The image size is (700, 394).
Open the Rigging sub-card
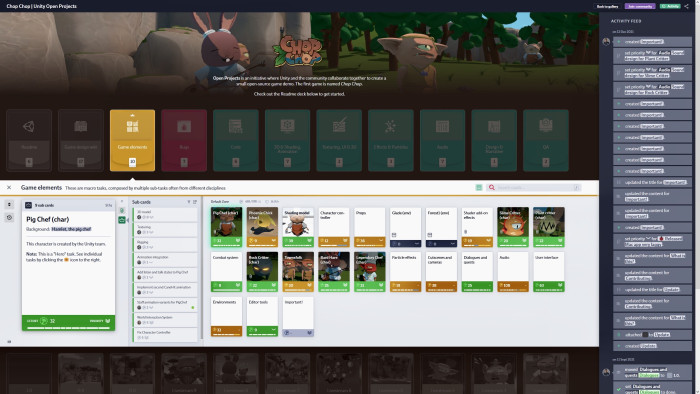pos(165,245)
